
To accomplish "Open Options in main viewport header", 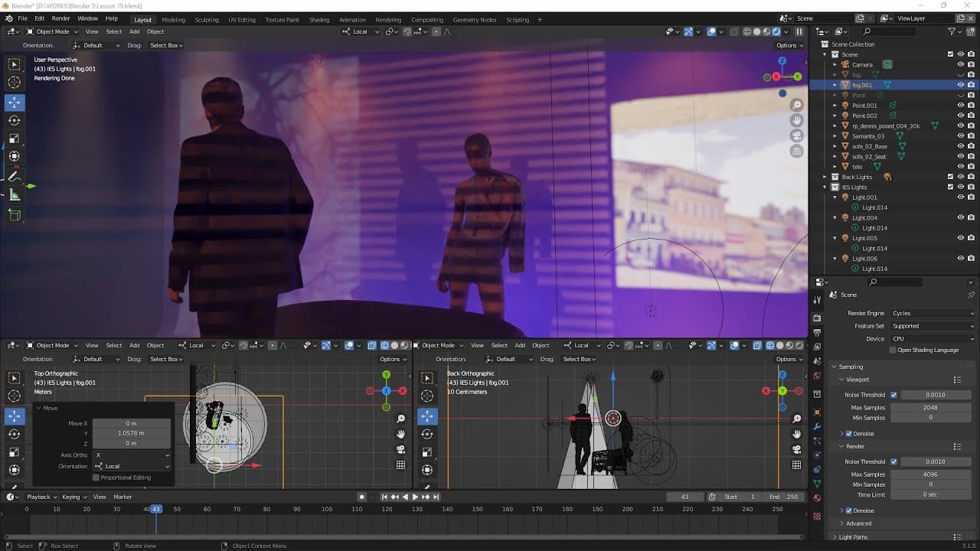I will (x=789, y=45).
